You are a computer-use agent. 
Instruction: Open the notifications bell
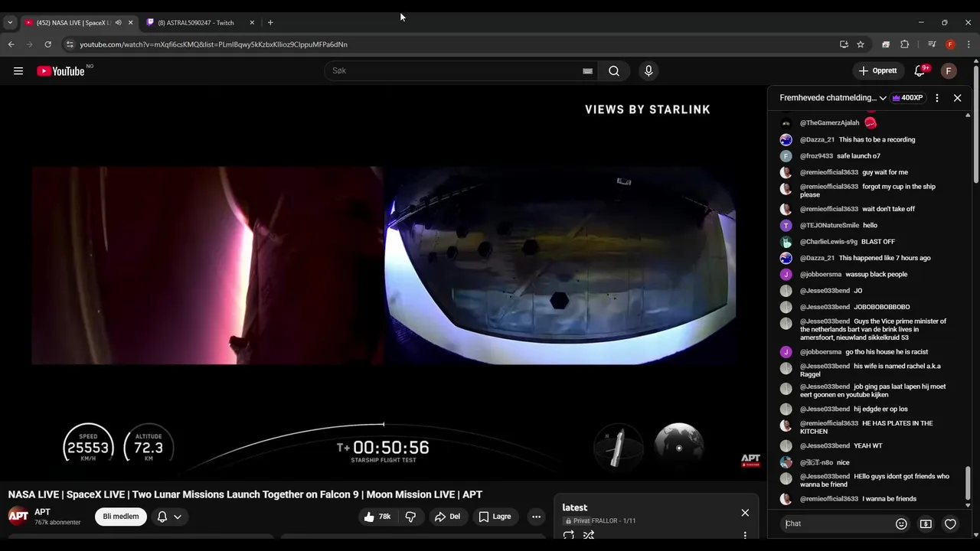coord(920,71)
